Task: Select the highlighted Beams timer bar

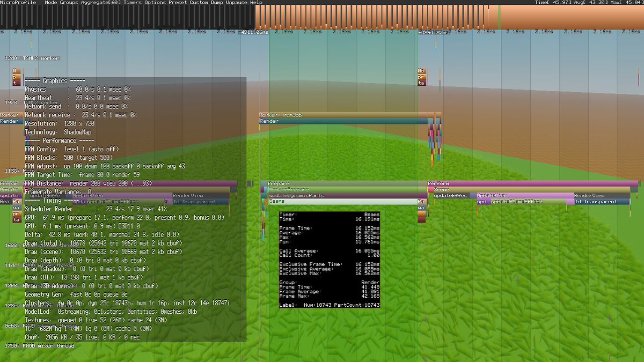Action: point(342,202)
